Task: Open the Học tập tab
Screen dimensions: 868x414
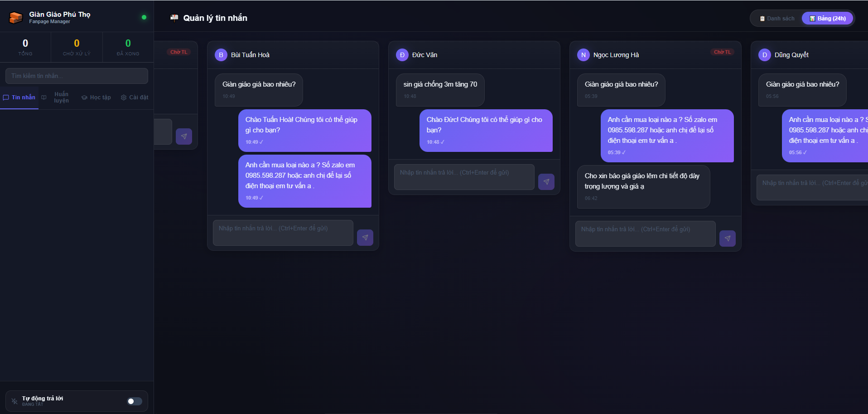Action: tap(96, 97)
